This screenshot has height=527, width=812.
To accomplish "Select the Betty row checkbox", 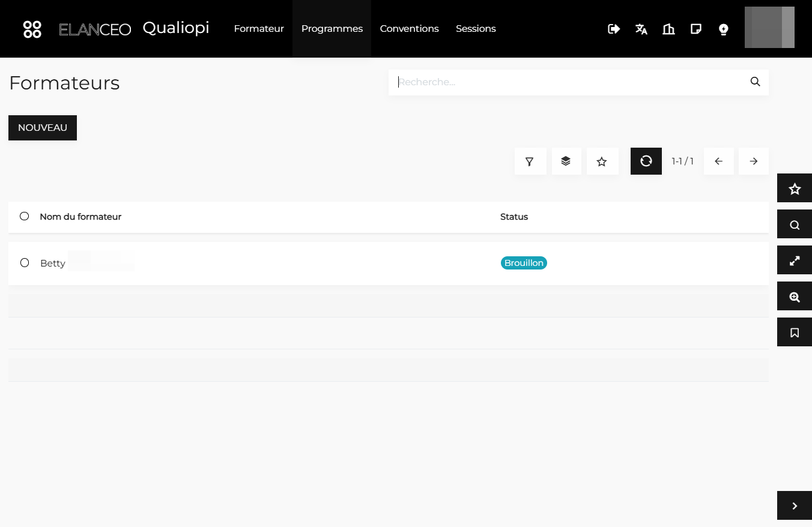I will (25, 262).
